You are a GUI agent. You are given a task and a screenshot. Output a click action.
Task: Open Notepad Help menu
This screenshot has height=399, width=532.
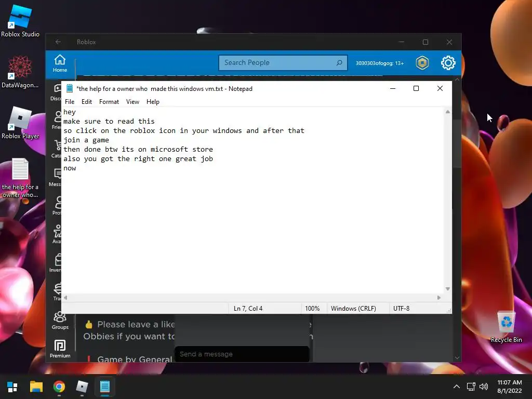pos(153,102)
